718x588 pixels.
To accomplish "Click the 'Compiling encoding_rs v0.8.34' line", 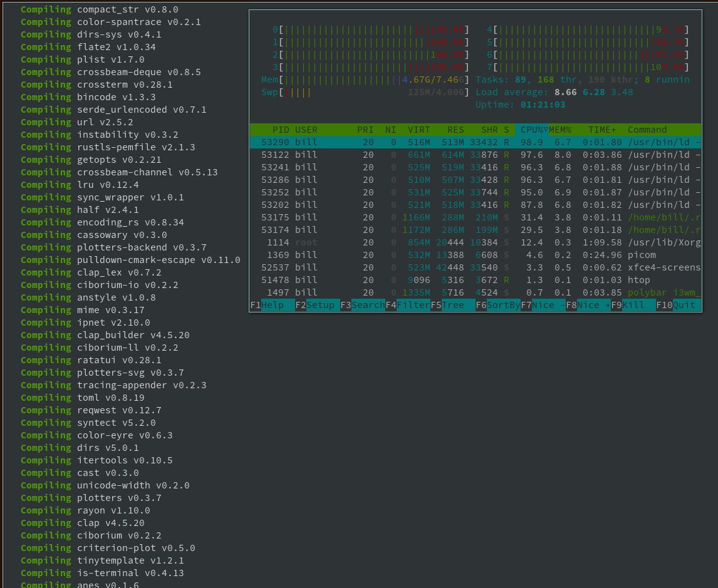I will coord(102,222).
